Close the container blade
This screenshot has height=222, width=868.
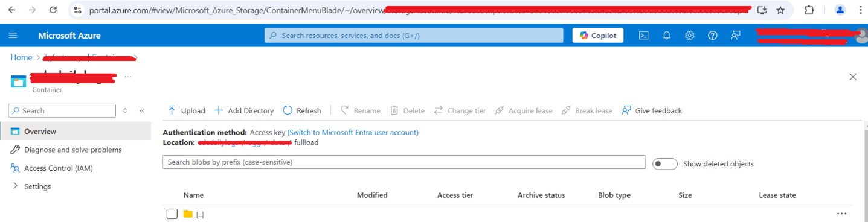coord(853,77)
